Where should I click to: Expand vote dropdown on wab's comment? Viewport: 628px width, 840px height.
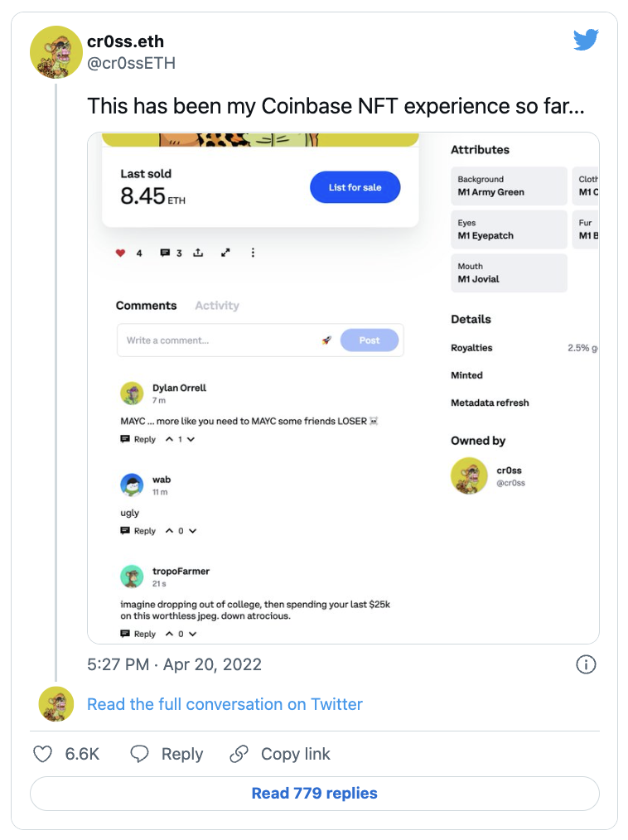[192, 531]
